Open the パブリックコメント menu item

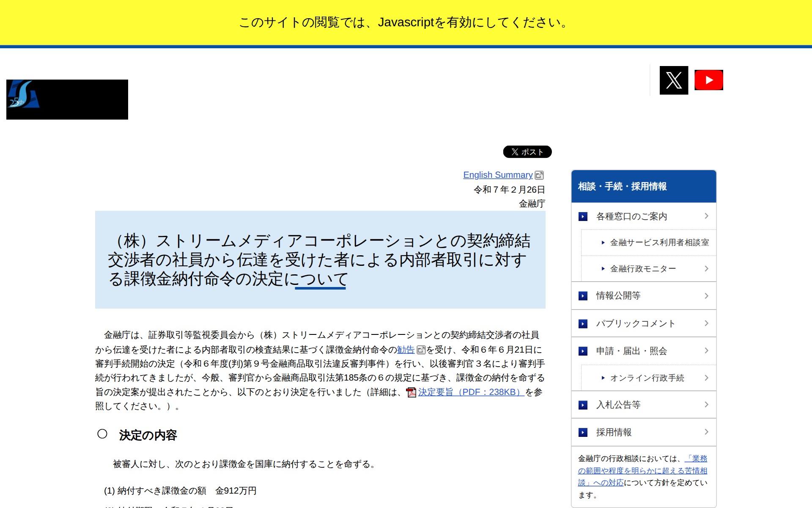coord(635,323)
